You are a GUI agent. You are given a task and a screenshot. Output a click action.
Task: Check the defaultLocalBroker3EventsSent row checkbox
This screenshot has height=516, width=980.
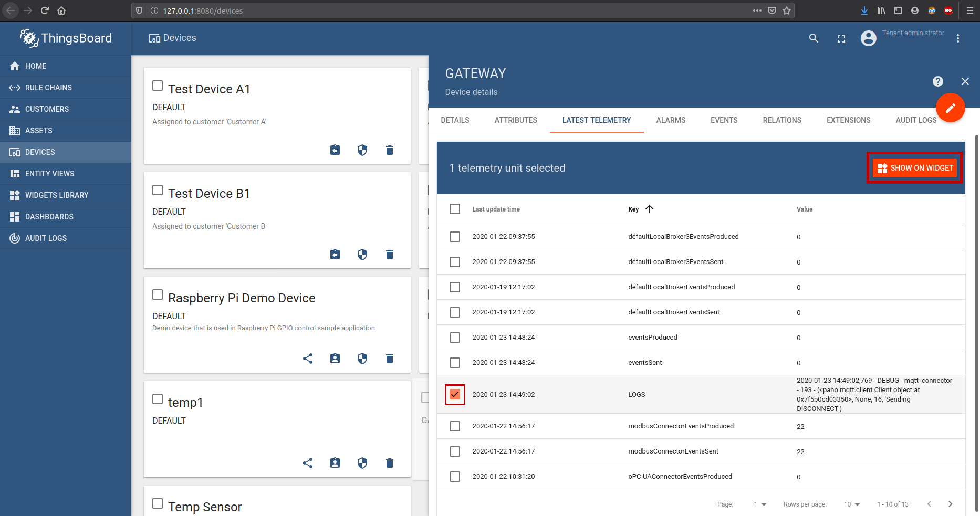pyautogui.click(x=455, y=262)
